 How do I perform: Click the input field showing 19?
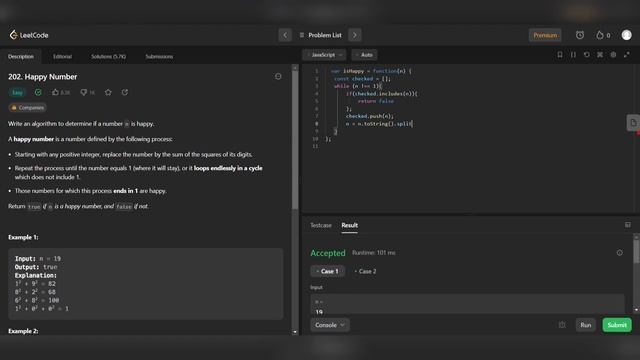467,304
